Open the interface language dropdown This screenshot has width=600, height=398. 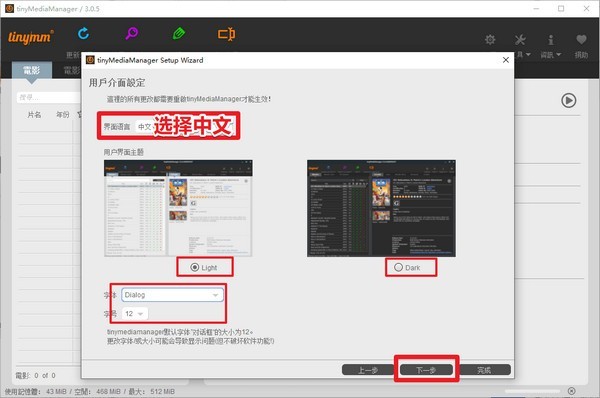(145, 126)
